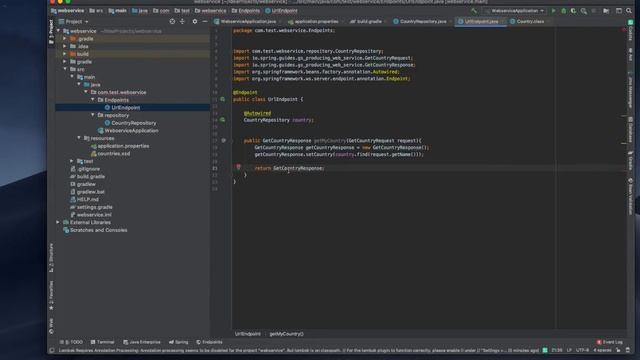
Task: Click UTF-8 encoding in status bar
Action: [x=582, y=350]
